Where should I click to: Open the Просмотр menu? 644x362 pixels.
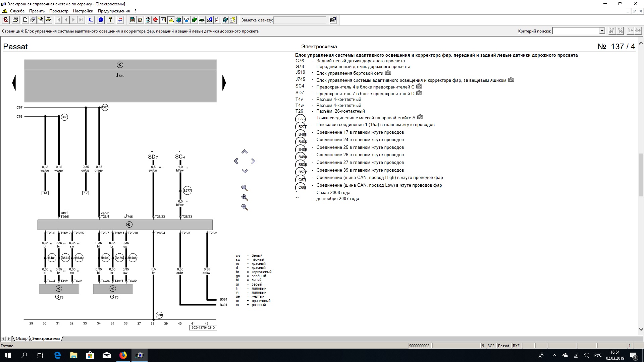coord(59,11)
